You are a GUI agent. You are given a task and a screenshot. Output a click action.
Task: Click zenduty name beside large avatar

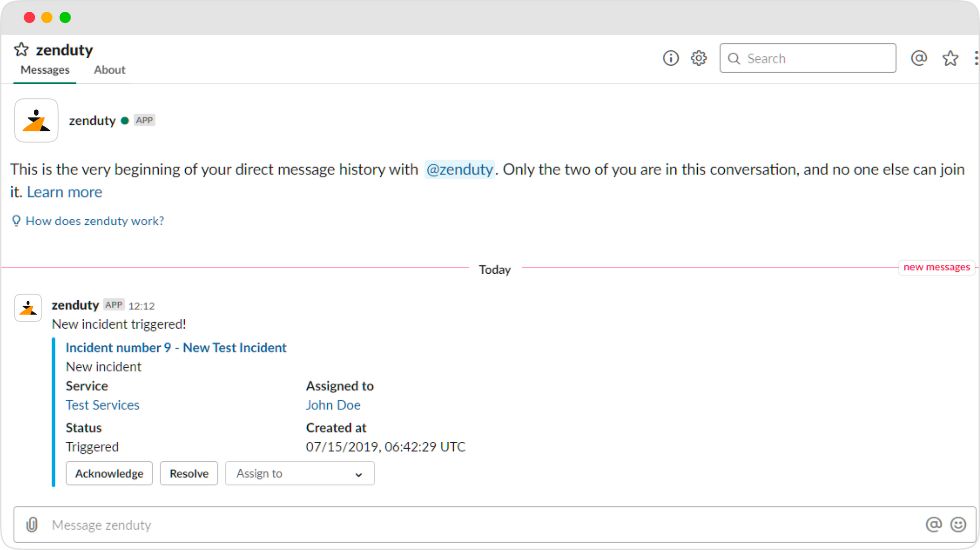(x=92, y=120)
